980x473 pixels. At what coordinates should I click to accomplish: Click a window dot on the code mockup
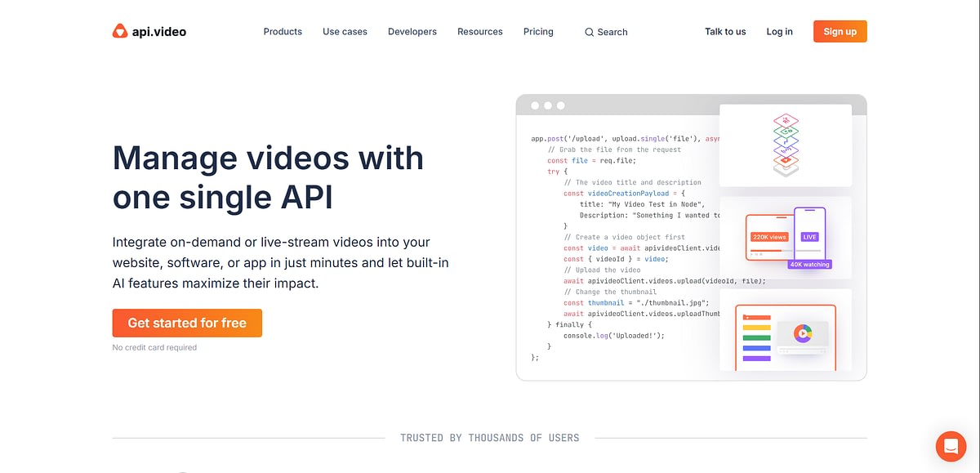tap(537, 105)
